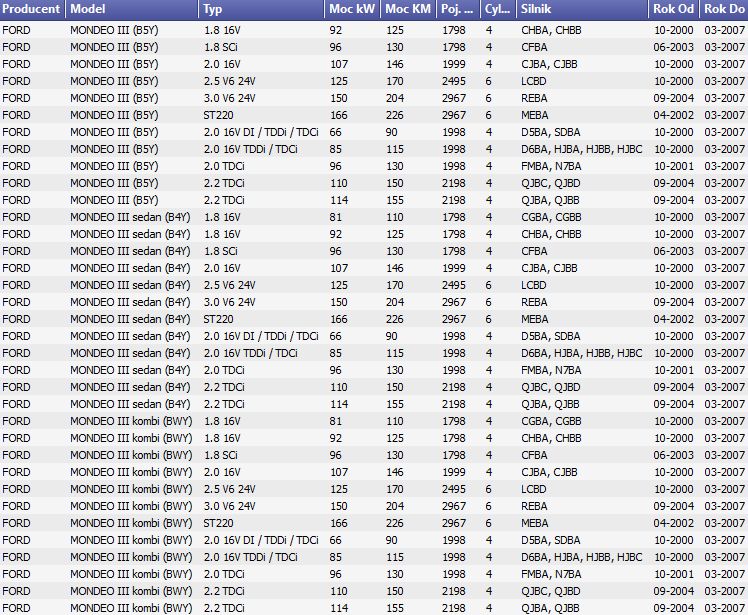Click "1999" in the kombi (BWY) 2.0 16V row
This screenshot has width=748, height=615.
click(453, 472)
